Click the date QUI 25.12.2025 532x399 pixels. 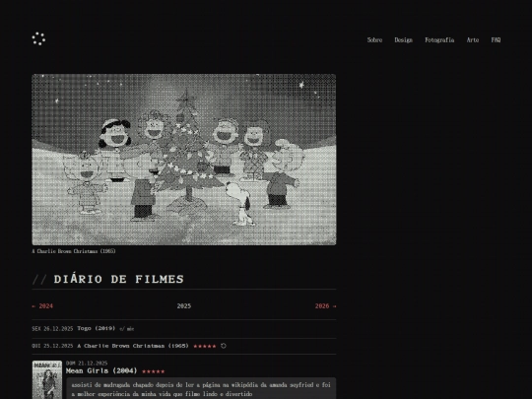coord(52,346)
